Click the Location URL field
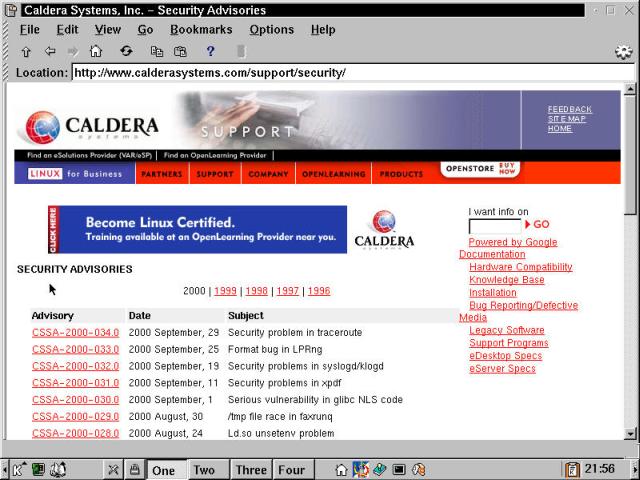 tap(353, 73)
